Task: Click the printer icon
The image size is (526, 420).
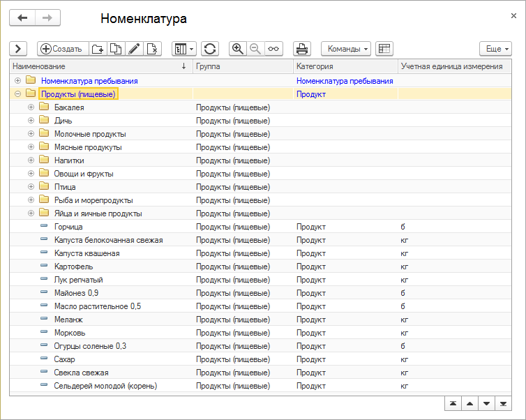Action: click(x=302, y=49)
